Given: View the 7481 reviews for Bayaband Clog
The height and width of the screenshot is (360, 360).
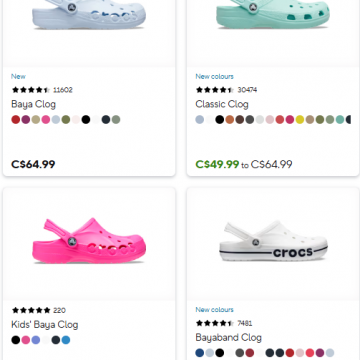Looking at the screenshot, I should tap(245, 323).
